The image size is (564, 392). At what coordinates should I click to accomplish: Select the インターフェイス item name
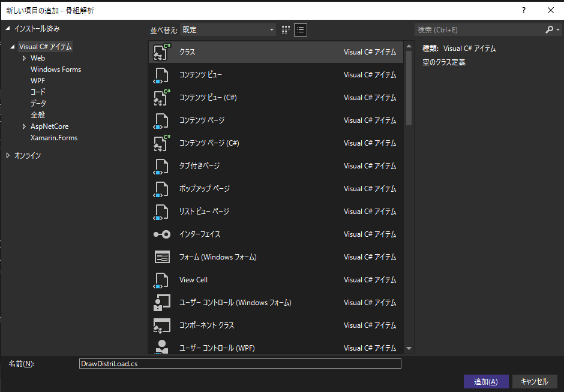pyautogui.click(x=200, y=234)
